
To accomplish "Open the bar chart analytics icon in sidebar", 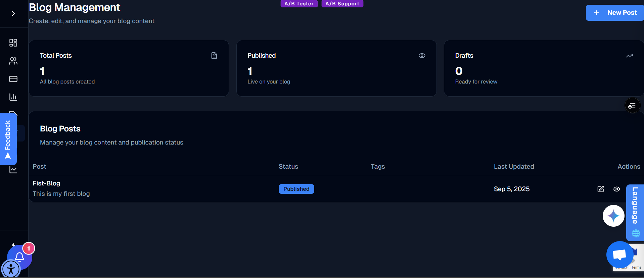I will [x=13, y=97].
